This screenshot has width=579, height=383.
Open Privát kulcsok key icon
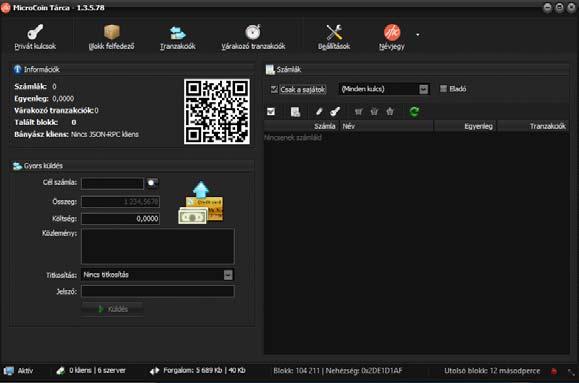click(x=35, y=33)
